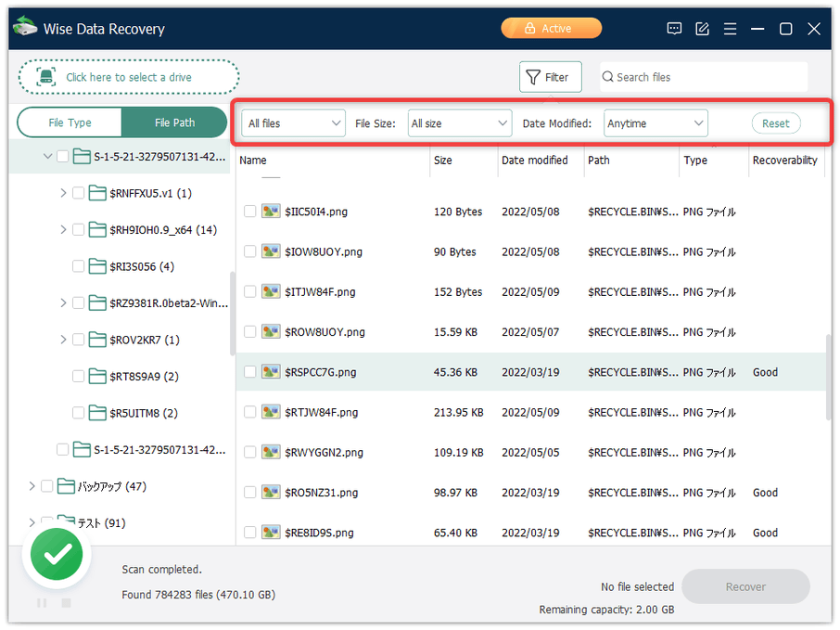
Task: Switch to the File Path tab
Action: click(x=174, y=122)
